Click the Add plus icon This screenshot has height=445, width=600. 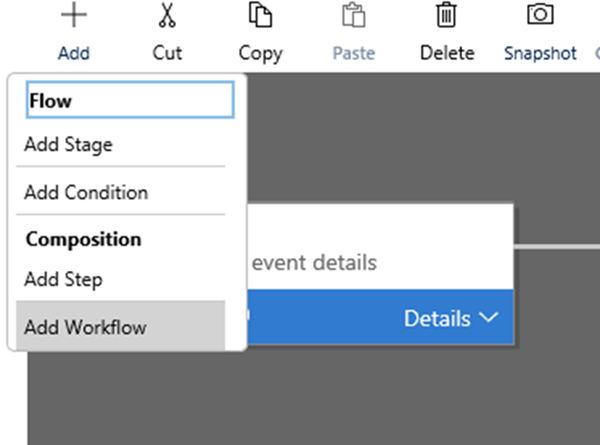click(73, 15)
